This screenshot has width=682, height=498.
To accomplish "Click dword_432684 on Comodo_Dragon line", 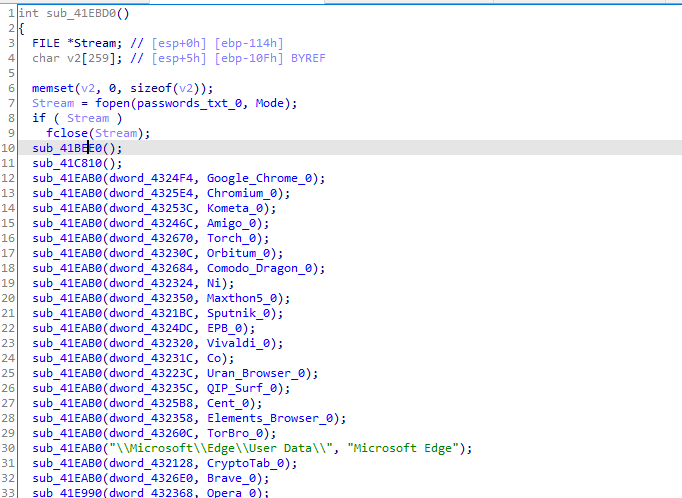I will pos(151,268).
